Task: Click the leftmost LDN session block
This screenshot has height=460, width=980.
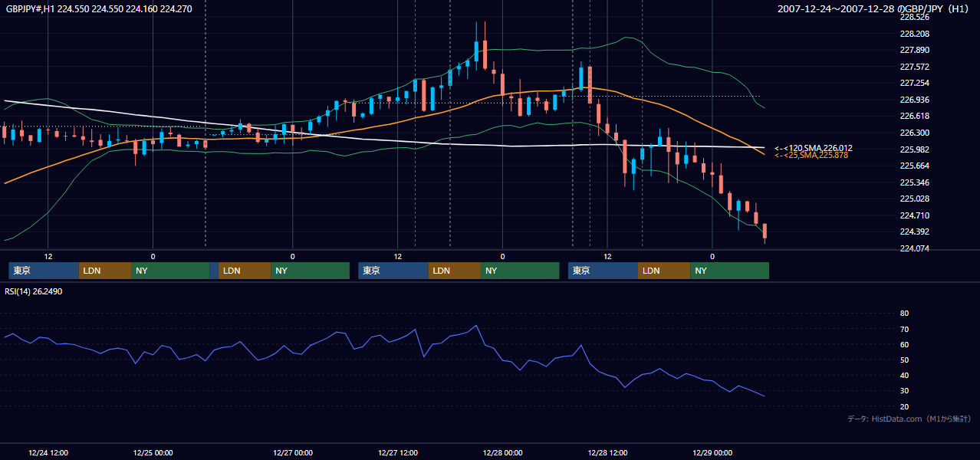Action: coord(105,271)
